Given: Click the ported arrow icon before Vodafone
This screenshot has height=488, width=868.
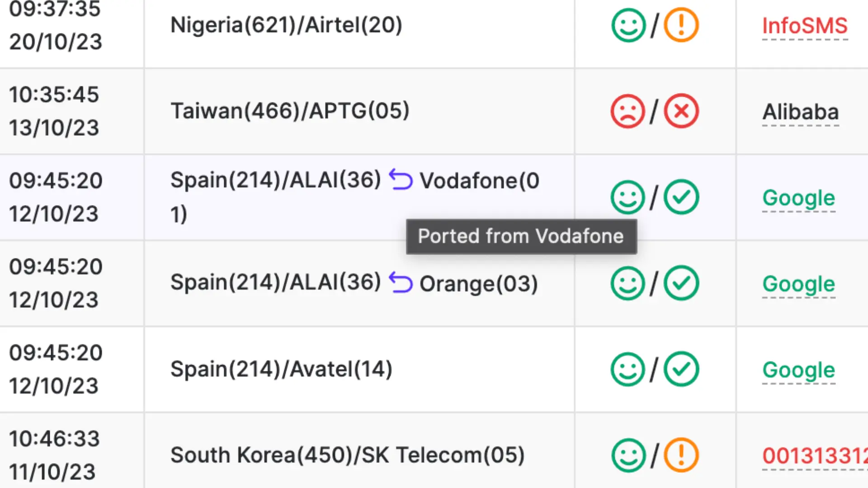Looking at the screenshot, I should click(401, 180).
